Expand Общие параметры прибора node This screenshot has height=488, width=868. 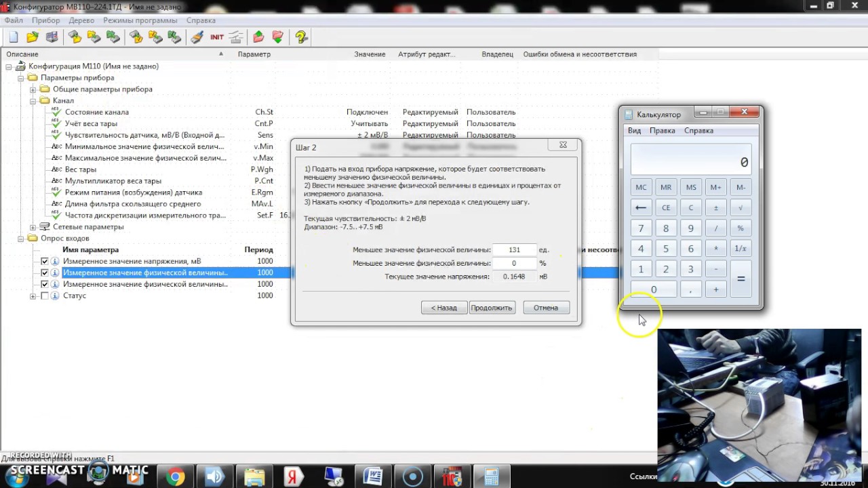[x=33, y=89]
